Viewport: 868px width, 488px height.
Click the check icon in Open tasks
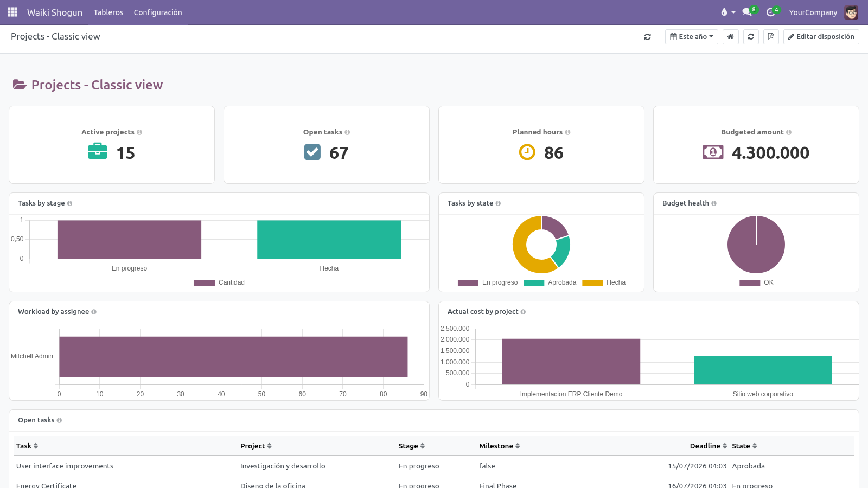(312, 152)
